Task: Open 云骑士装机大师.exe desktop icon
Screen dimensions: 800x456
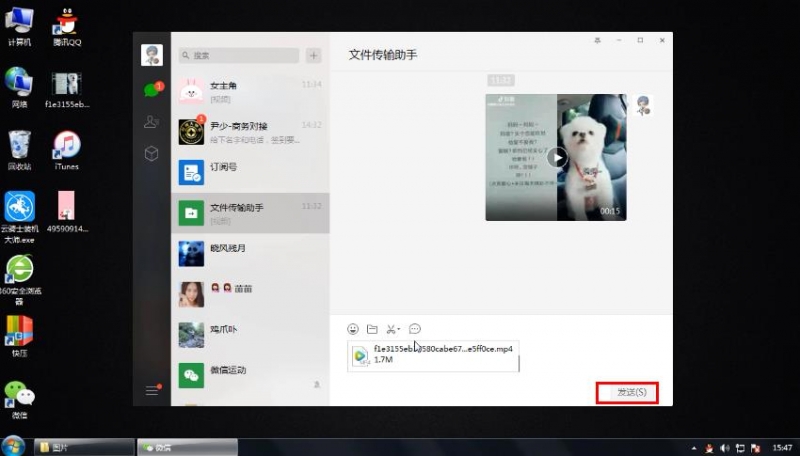Action: 19,217
